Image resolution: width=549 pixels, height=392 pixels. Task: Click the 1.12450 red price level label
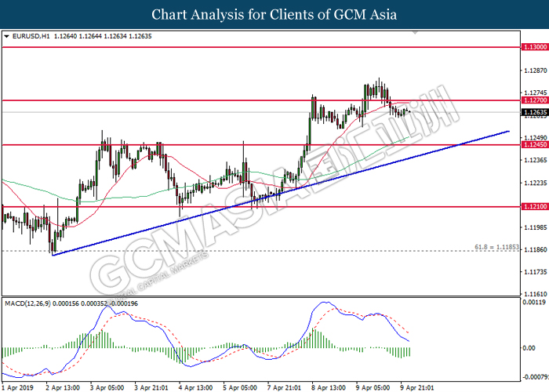coord(535,144)
